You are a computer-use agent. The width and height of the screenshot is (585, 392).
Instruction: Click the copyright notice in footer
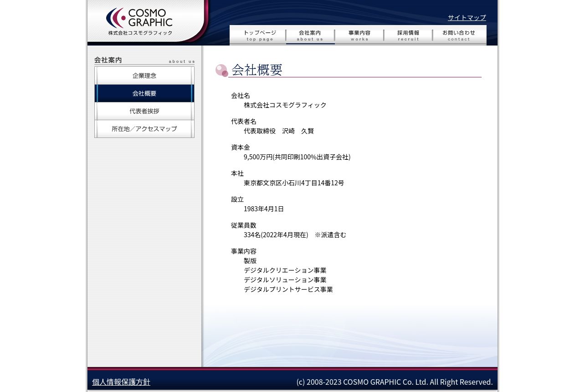(395, 382)
